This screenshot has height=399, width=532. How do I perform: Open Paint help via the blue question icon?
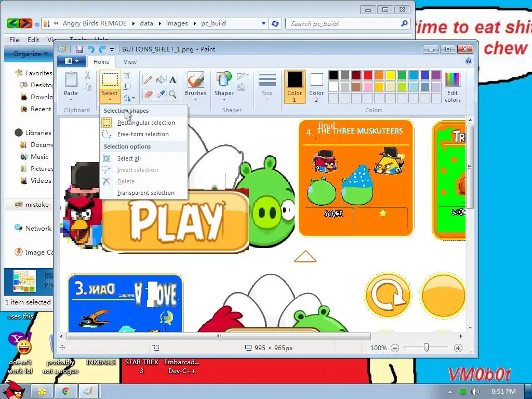(469, 61)
